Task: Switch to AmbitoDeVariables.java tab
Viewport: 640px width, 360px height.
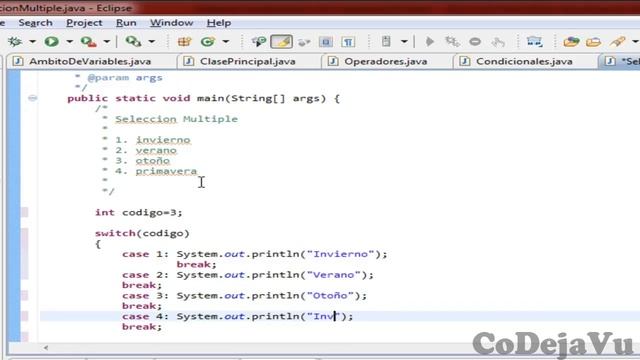Action: 90,62
